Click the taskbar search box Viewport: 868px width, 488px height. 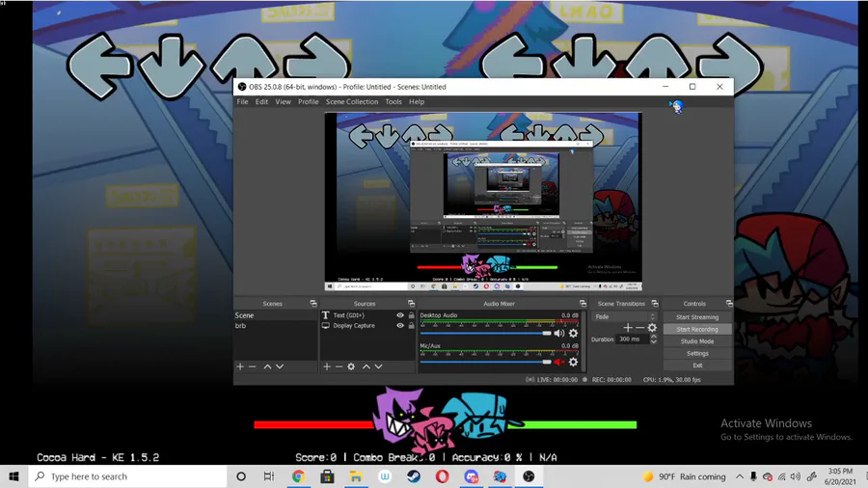(127, 476)
